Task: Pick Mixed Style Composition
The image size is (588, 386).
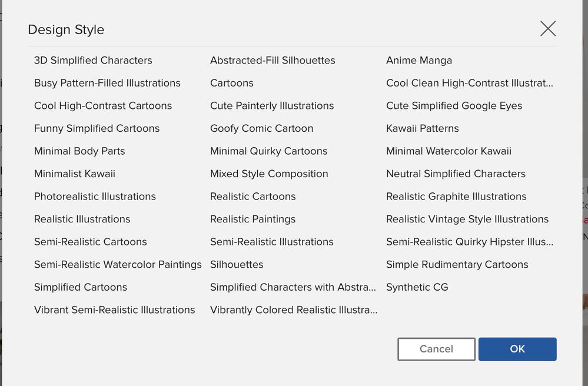Action: (269, 174)
